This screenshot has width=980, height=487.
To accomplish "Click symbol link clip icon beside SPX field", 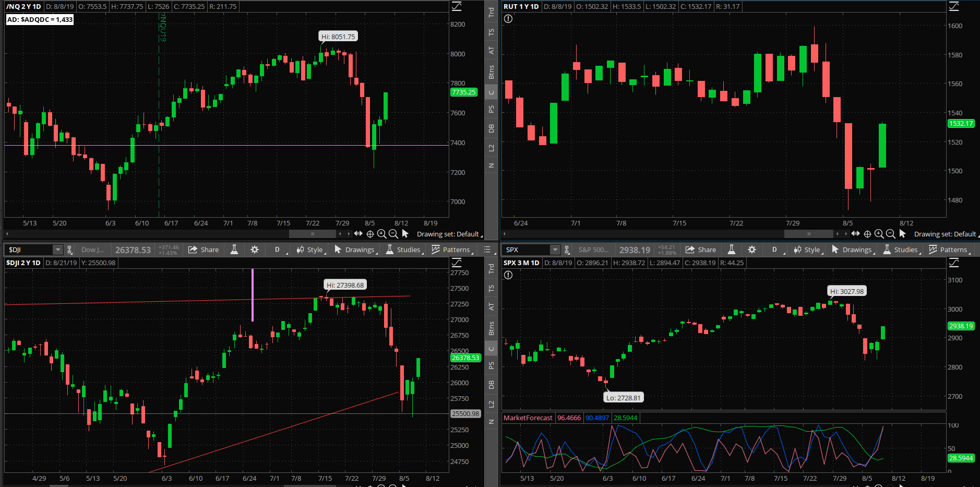I will click(567, 250).
